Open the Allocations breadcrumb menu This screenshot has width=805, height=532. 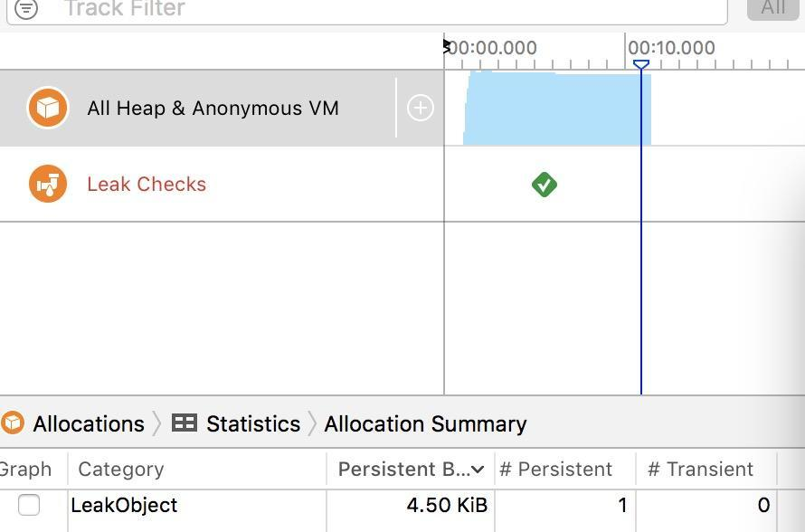pos(89,423)
